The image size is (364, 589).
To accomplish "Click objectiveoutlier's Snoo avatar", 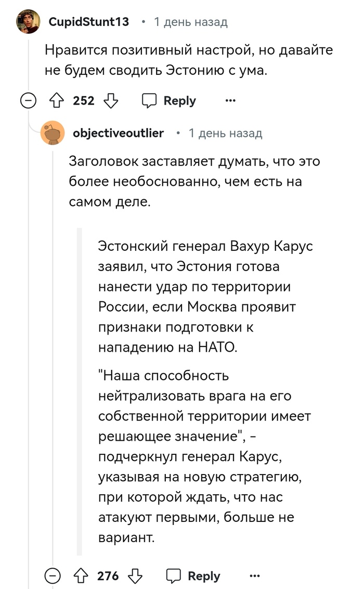I will pyautogui.click(x=53, y=134).
